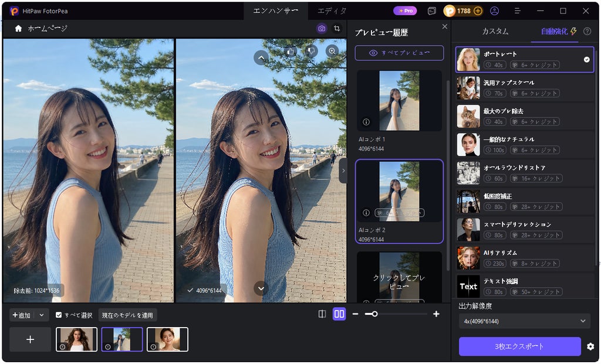The width and height of the screenshot is (601, 364).
Task: Click the thumbs up rating icon
Action: [291, 52]
